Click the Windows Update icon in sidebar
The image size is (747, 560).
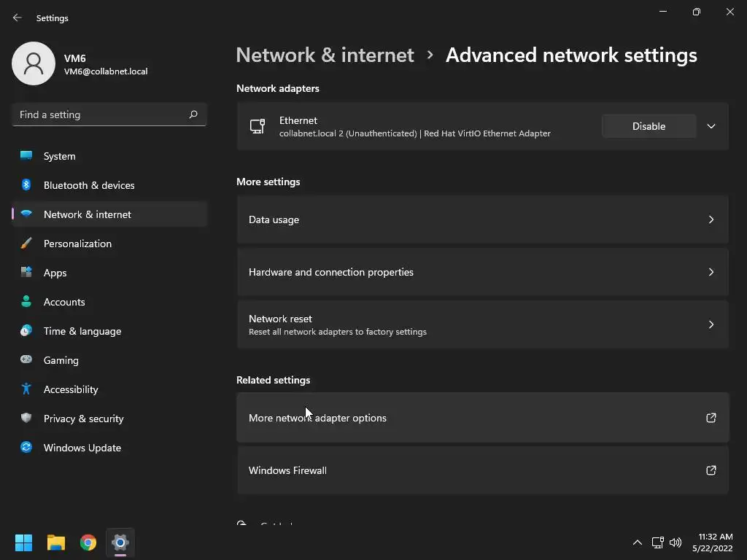[26, 448]
